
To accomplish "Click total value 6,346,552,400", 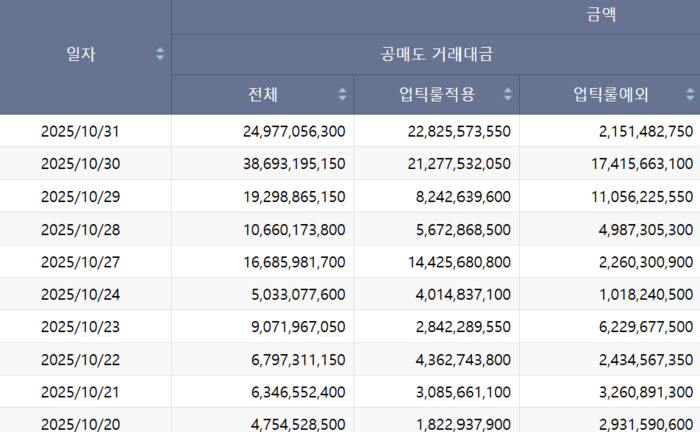I will (x=298, y=392).
